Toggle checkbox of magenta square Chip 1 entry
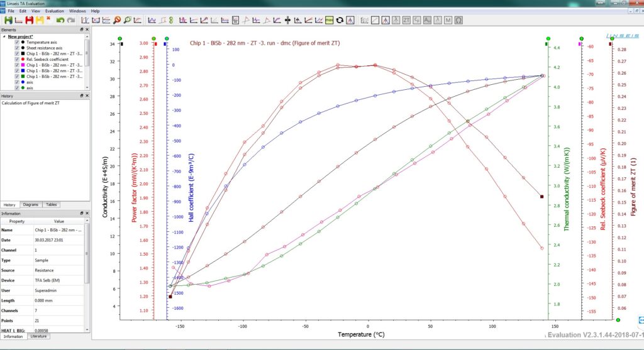Screen dimensions: 644x350 click(x=17, y=65)
